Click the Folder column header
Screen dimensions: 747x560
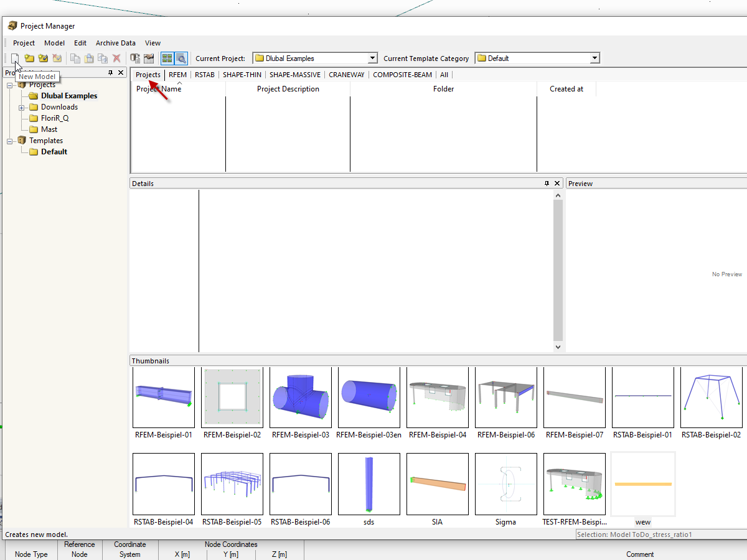443,89
